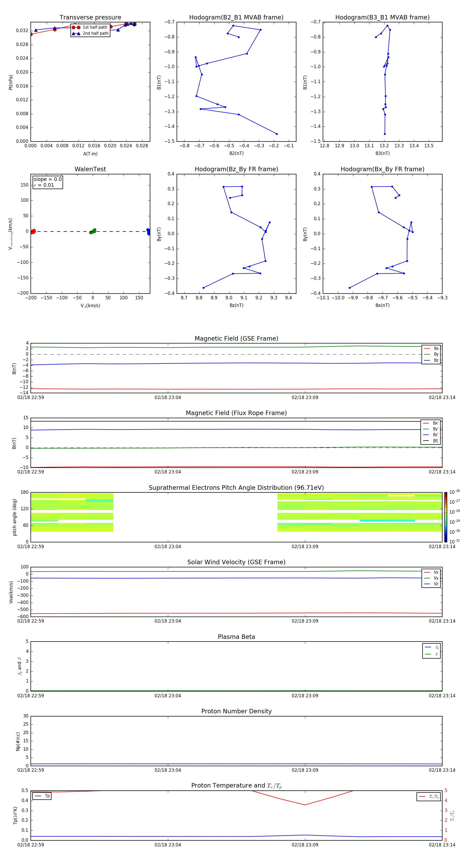473x868 pixels.
Task: Click the red data cluster in WalenTest plot
Action: (x=33, y=231)
